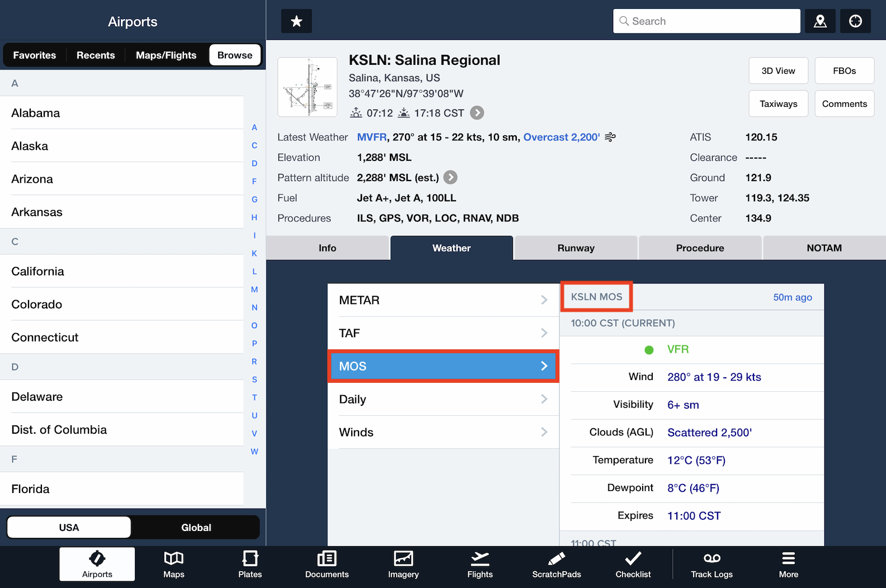Select Alabama in the state list
The height and width of the screenshot is (588, 886).
point(122,113)
